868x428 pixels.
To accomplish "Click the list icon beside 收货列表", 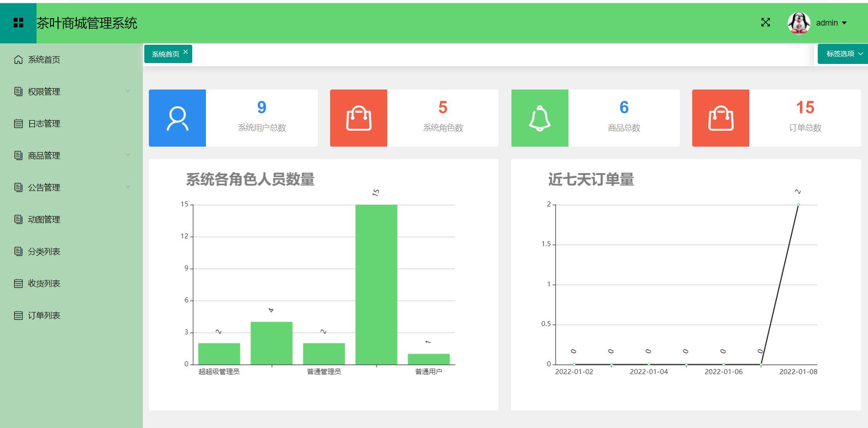I will tap(18, 283).
